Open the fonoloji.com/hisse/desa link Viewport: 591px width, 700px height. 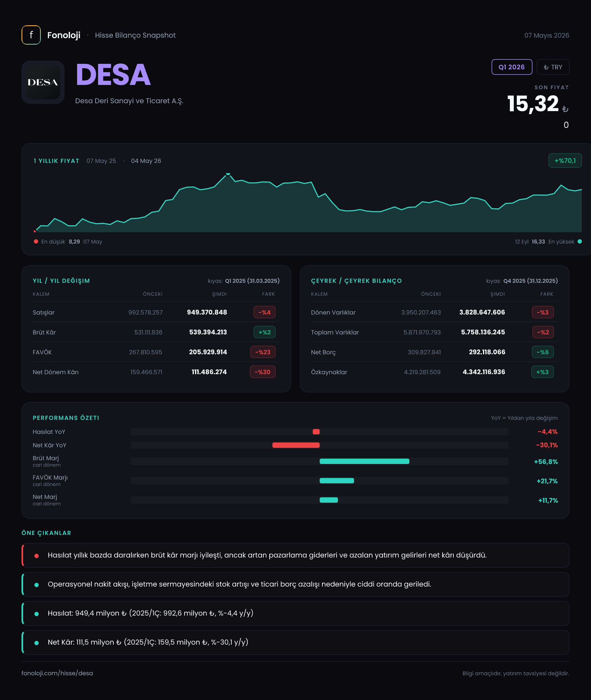click(57, 673)
